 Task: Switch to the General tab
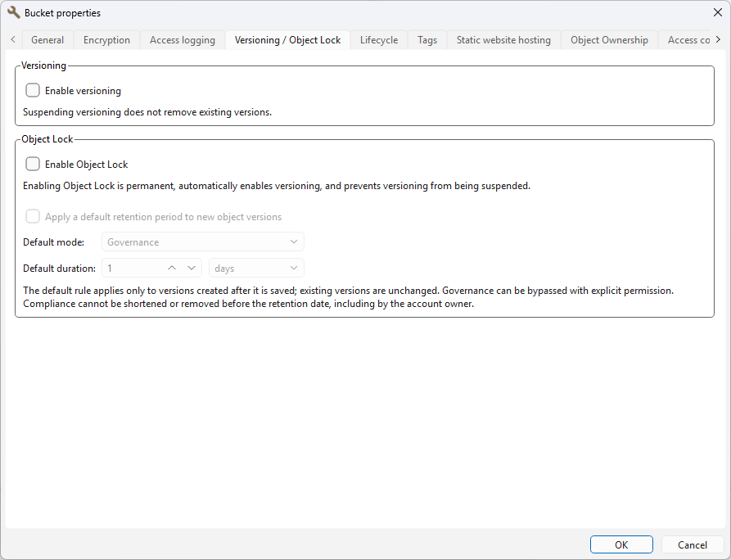tap(47, 40)
